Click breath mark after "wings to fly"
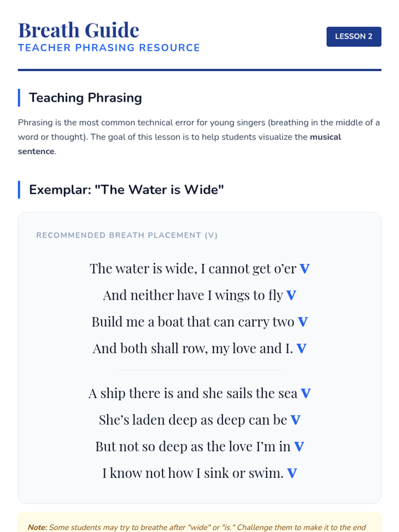 (x=291, y=295)
